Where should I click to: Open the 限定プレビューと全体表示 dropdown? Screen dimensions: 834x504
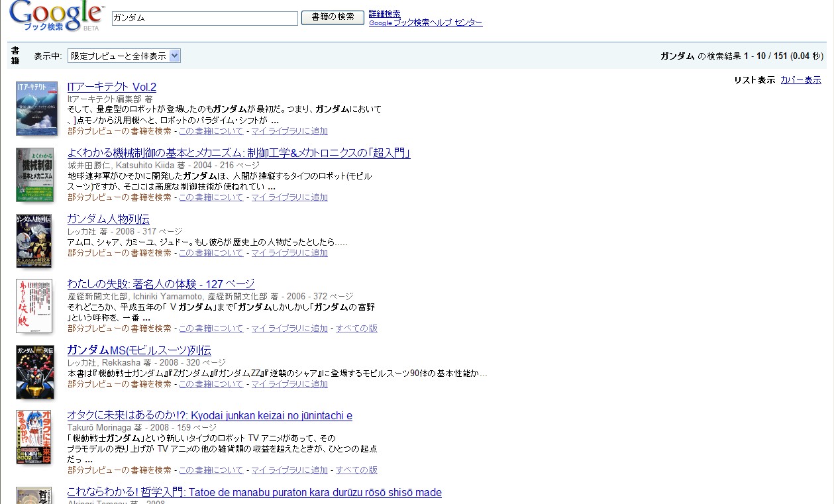pos(124,56)
